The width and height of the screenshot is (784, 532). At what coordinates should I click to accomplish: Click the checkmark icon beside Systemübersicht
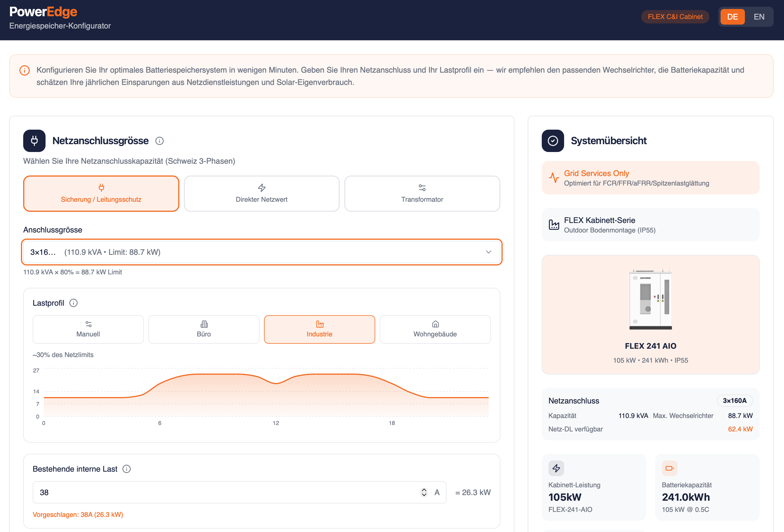[553, 141]
